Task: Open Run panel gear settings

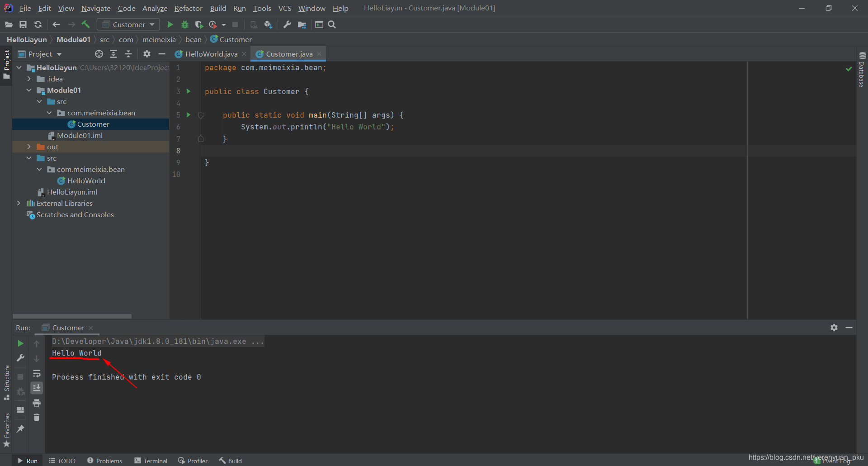Action: [834, 328]
